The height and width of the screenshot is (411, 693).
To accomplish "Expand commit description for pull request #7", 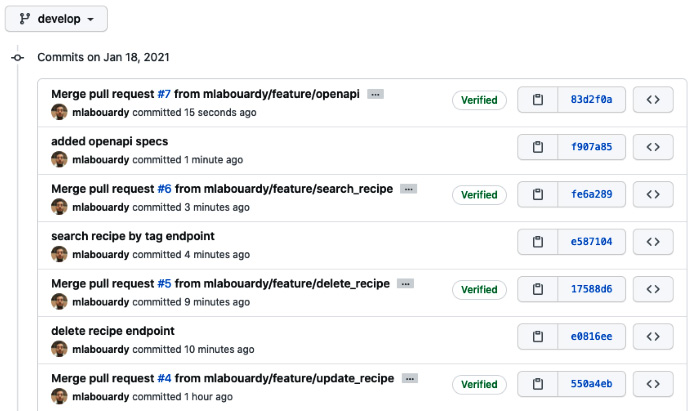I will [375, 95].
